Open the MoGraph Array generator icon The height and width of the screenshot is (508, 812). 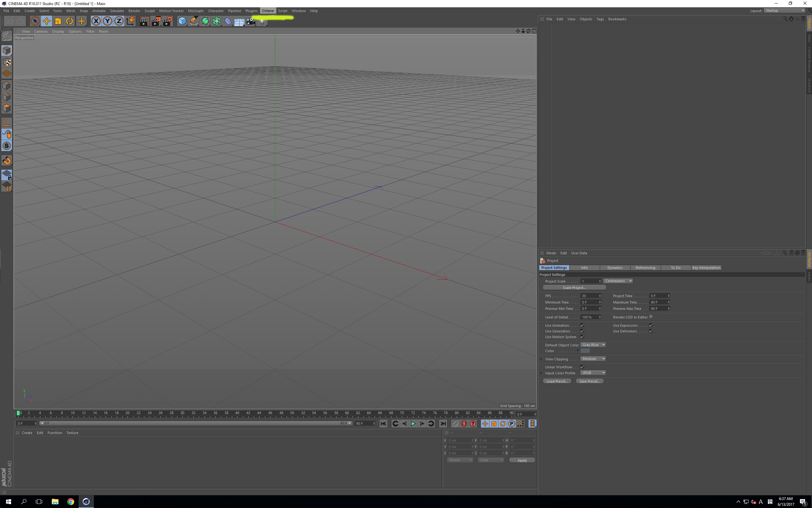[x=217, y=21]
